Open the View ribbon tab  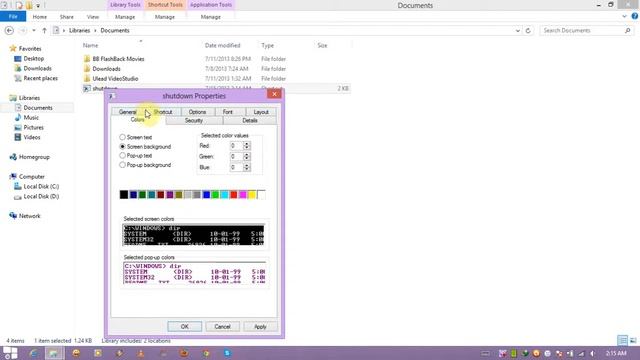pos(93,17)
